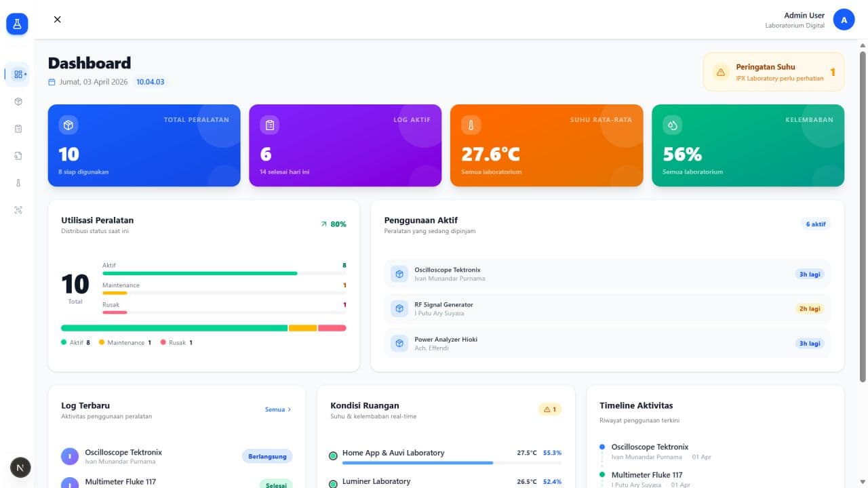Click the Utilisasi Peralatan heading
This screenshot has height=488, width=868.
pyautogui.click(x=98, y=220)
